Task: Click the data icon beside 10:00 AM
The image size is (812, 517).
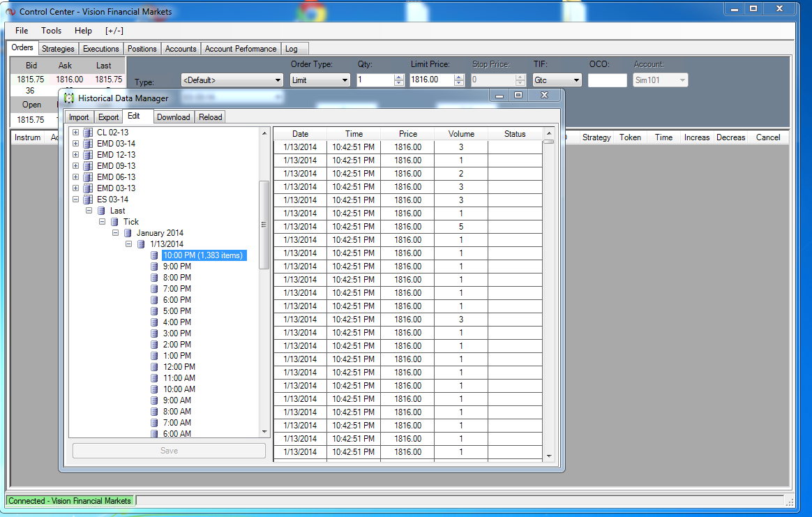Action: coord(154,389)
